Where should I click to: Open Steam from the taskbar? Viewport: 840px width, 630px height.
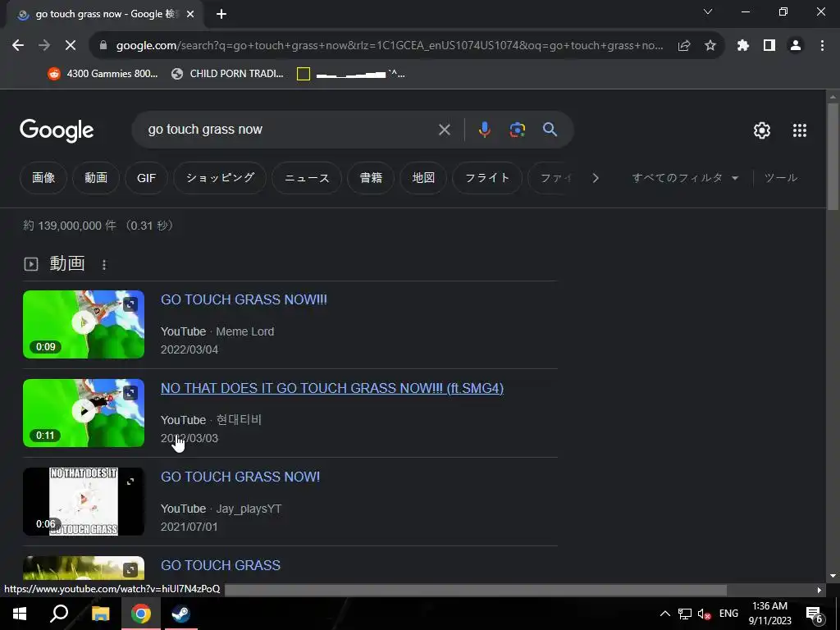(180, 614)
